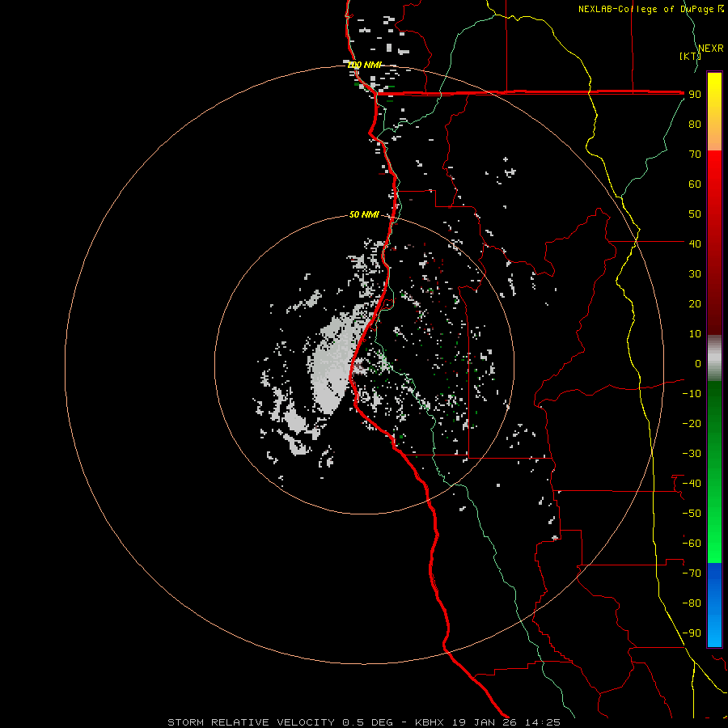This screenshot has height=728, width=728.
Task: Pick the -70 scale label
Action: (x=692, y=574)
